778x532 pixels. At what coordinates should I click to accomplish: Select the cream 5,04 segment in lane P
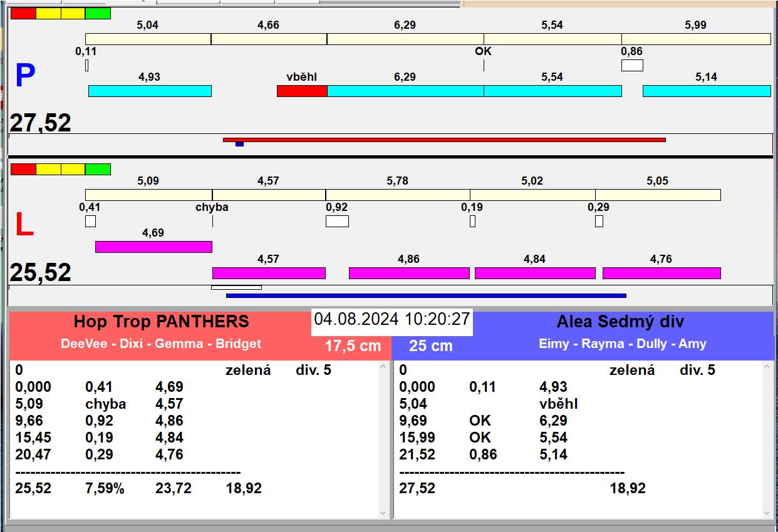click(148, 39)
